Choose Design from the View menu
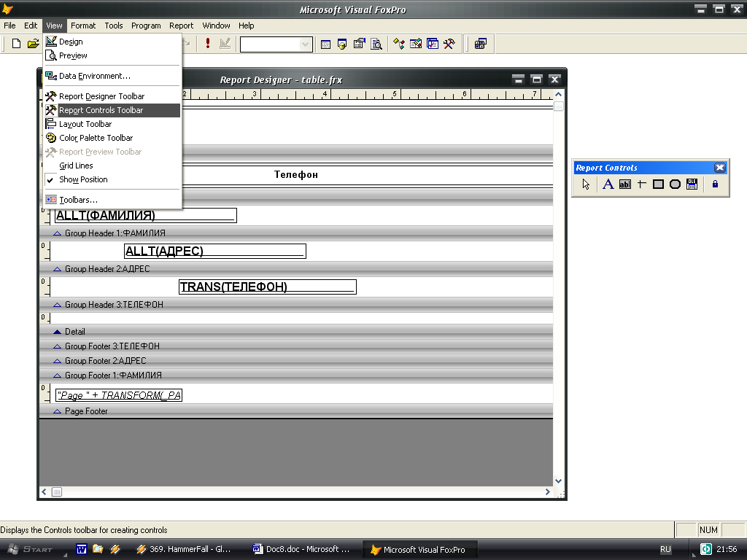Image resolution: width=747 pixels, height=560 pixels. (x=112, y=42)
